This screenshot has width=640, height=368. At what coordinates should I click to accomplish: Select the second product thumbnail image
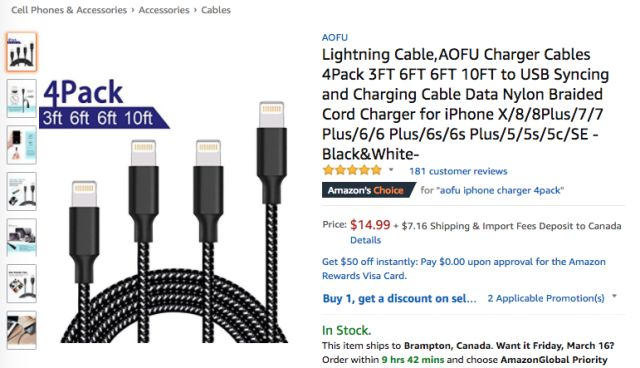22,99
